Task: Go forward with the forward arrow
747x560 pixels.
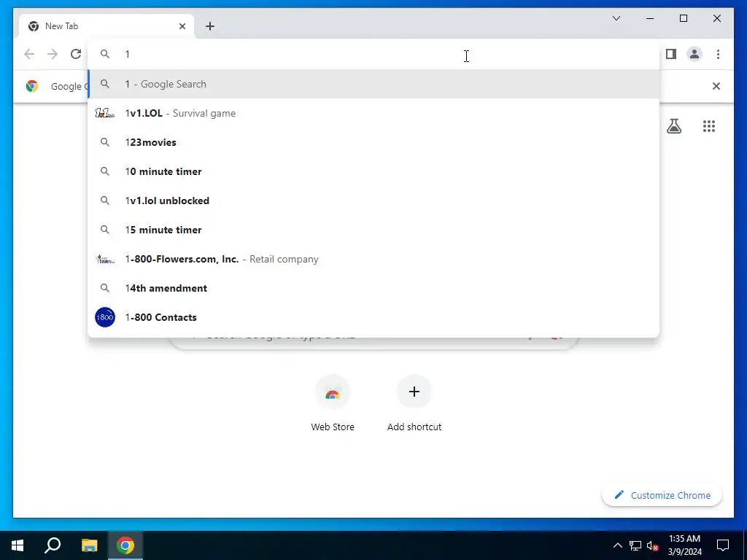Action: click(53, 54)
